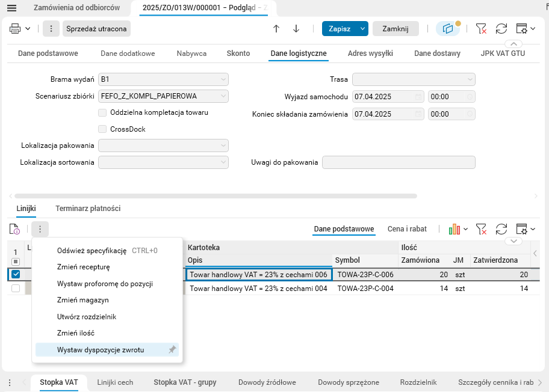The height and width of the screenshot is (392, 549).
Task: Expand the bar chart dropdown arrow
Action: click(466, 230)
